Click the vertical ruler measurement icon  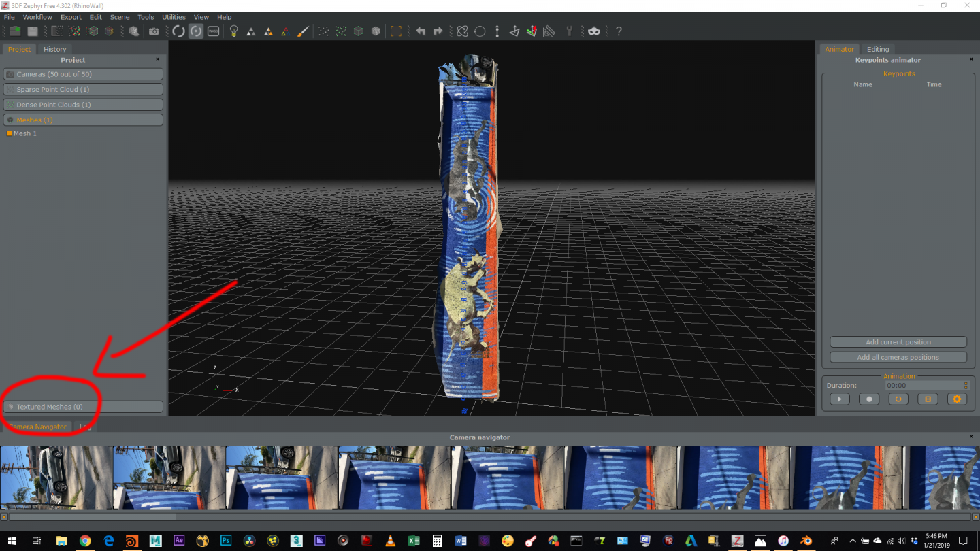pyautogui.click(x=497, y=31)
